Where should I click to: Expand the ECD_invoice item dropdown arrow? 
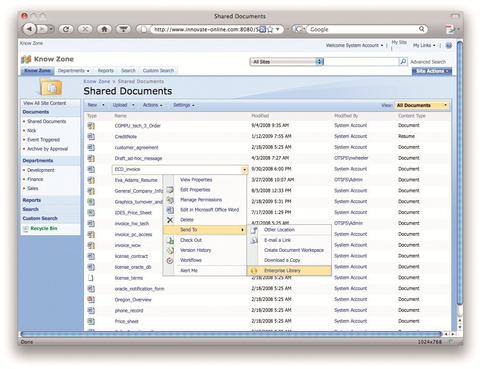[244, 170]
